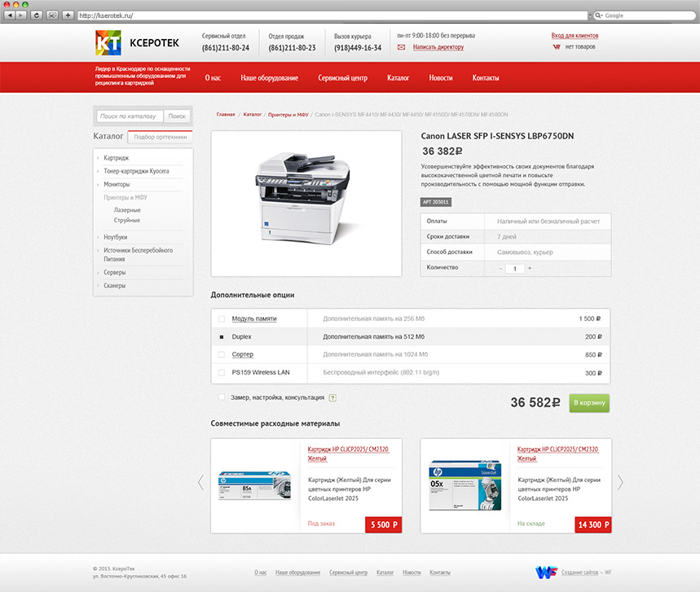This screenshot has height=592, width=700.
Task: Click the browser forward arrow button
Action: (x=21, y=15)
